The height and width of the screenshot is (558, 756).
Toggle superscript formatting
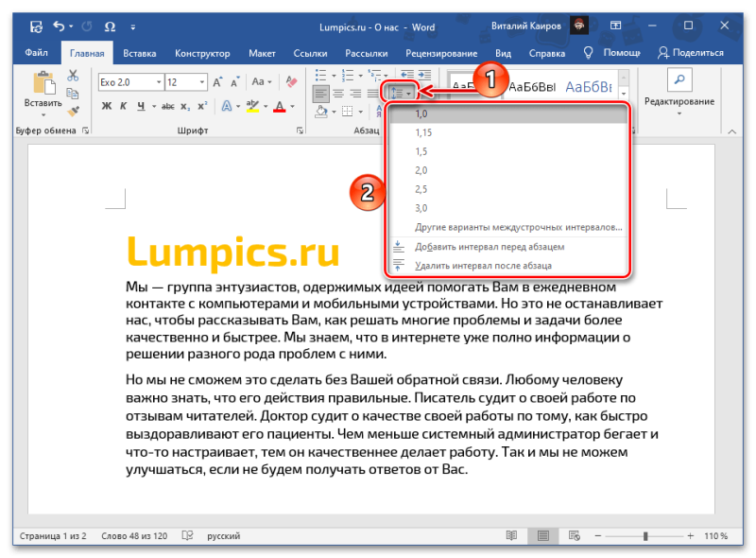[x=202, y=106]
